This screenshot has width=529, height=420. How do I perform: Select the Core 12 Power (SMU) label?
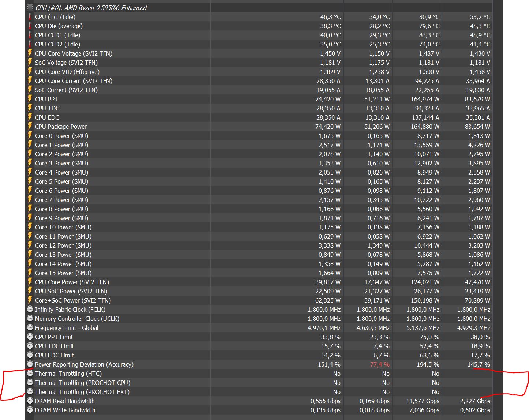(x=63, y=245)
